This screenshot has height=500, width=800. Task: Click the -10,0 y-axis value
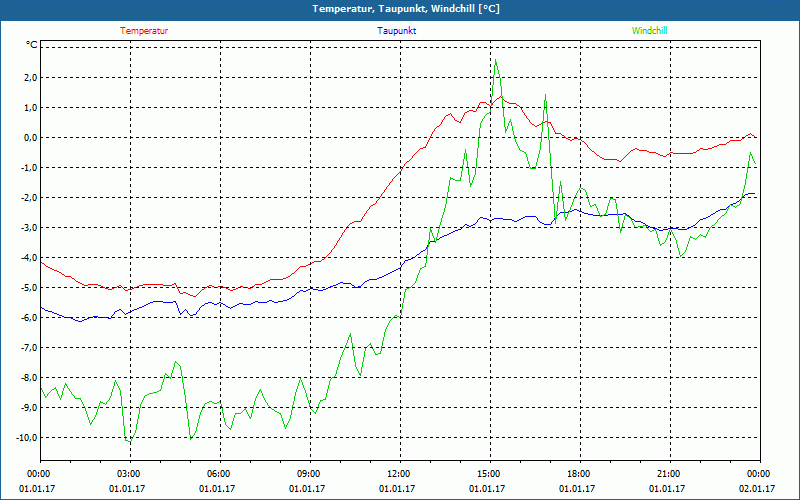click(27, 438)
